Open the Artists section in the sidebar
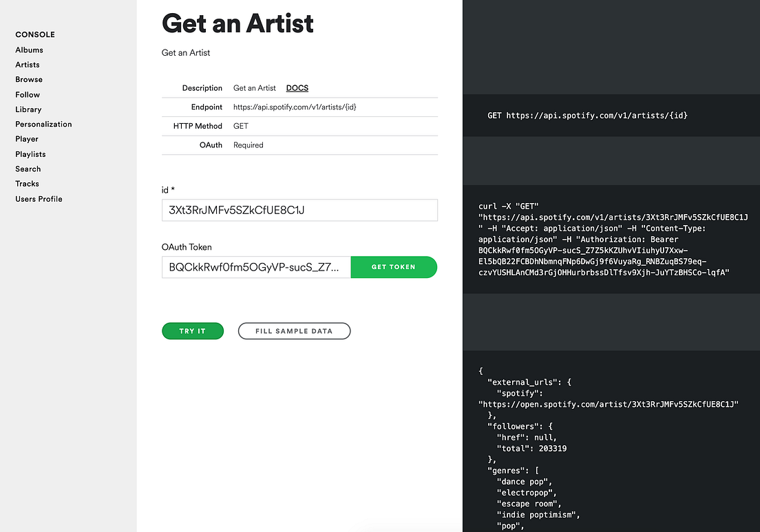760x532 pixels. (27, 64)
